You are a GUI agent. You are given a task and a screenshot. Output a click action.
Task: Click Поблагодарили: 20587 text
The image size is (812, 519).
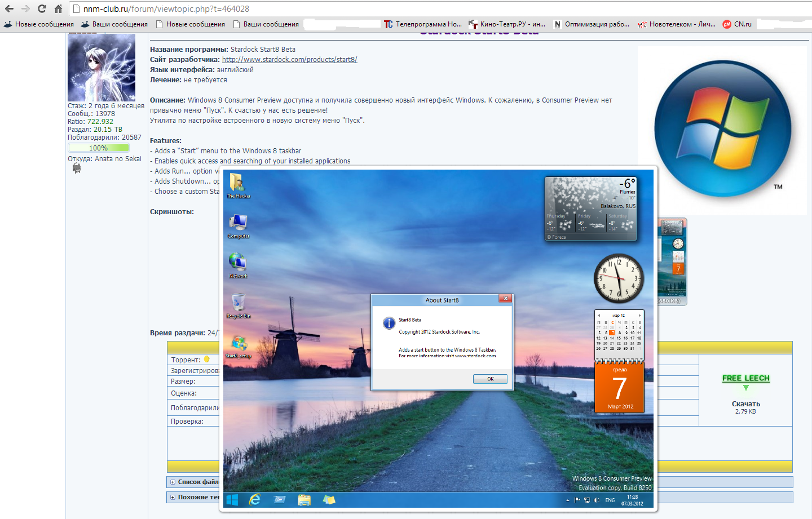tap(104, 137)
